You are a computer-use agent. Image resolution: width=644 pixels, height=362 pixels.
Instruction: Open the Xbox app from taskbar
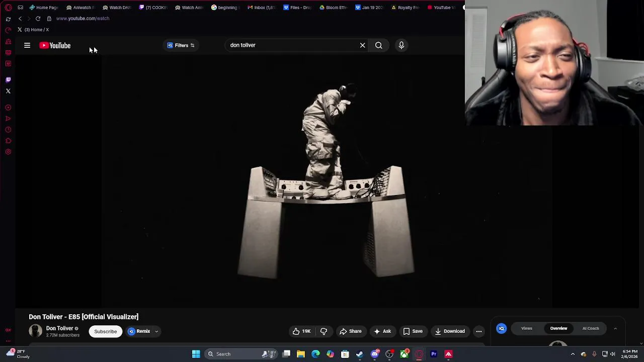coord(404,354)
